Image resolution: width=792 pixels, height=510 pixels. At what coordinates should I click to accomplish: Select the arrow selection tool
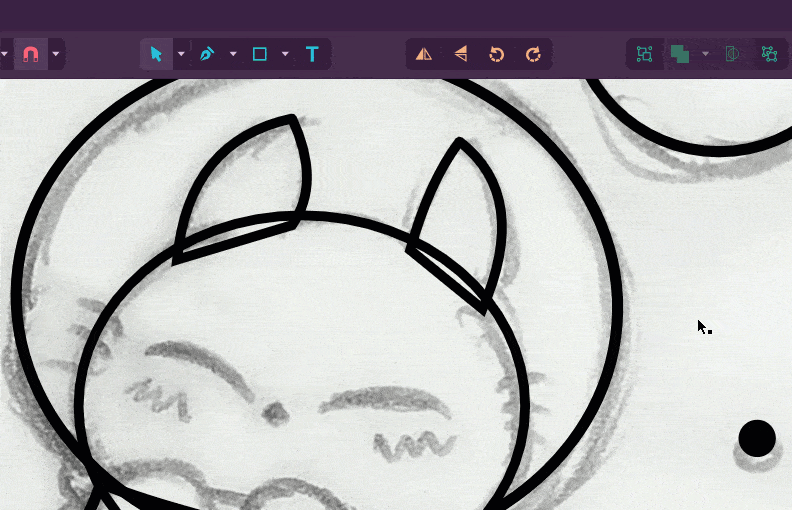(x=156, y=54)
